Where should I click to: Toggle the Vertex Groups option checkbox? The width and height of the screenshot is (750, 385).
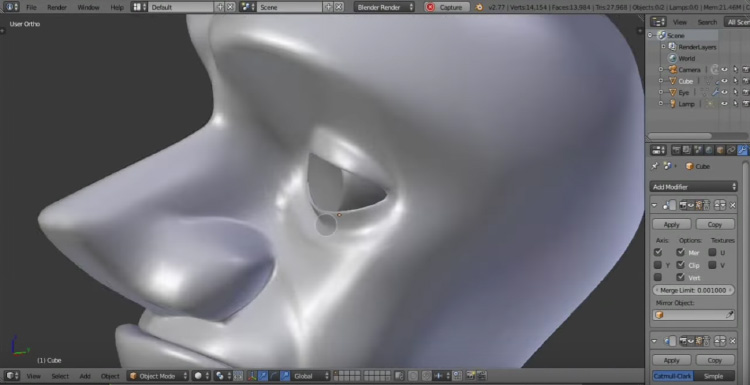point(681,277)
